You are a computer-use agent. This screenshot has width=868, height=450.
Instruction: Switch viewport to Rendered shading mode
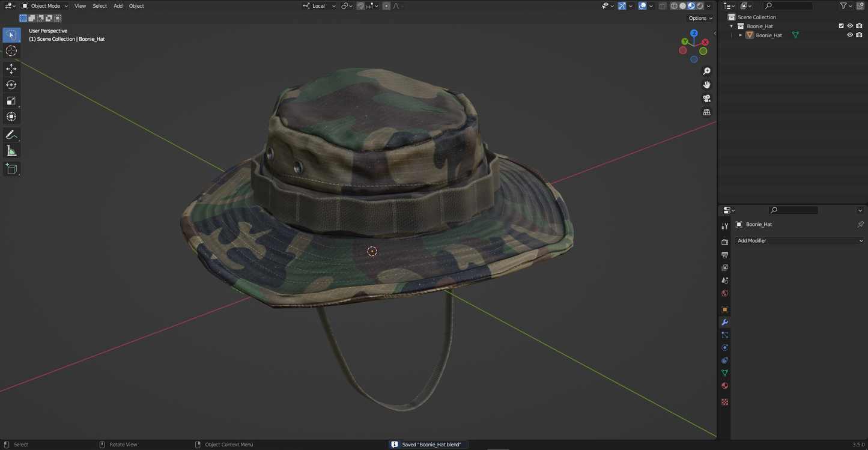[x=699, y=5]
